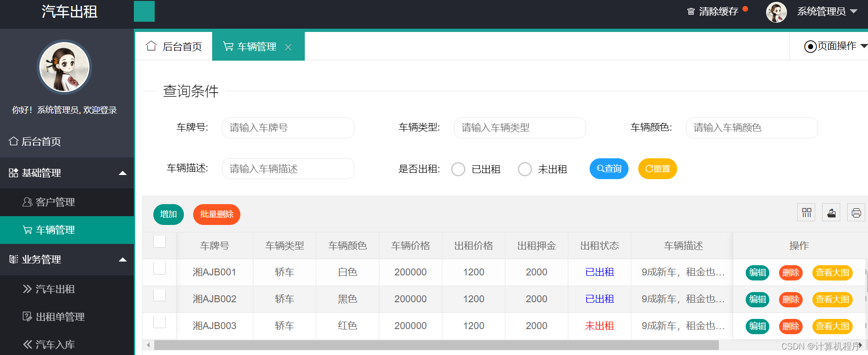Click the 车辆价格 column header
Image resolution: width=868 pixels, height=355 pixels.
410,246
